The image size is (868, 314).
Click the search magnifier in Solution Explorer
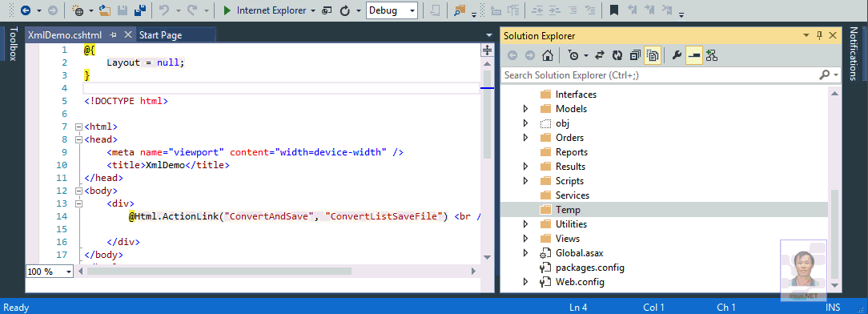824,74
